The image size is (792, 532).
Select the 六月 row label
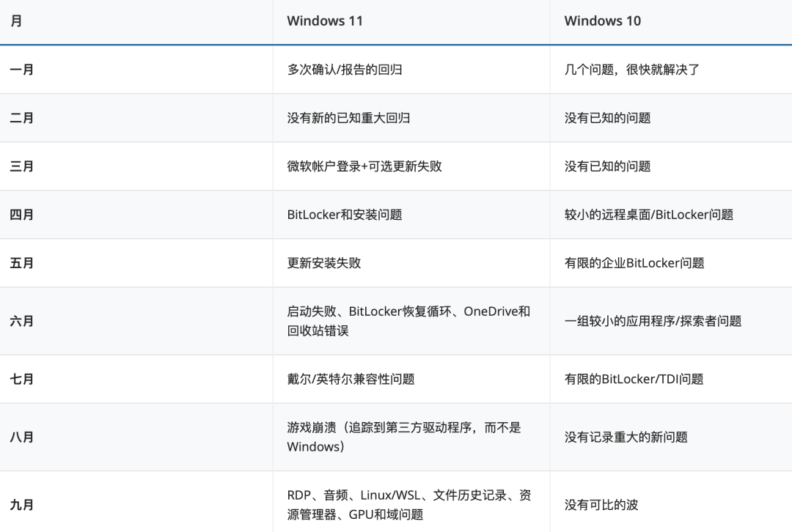(22, 322)
